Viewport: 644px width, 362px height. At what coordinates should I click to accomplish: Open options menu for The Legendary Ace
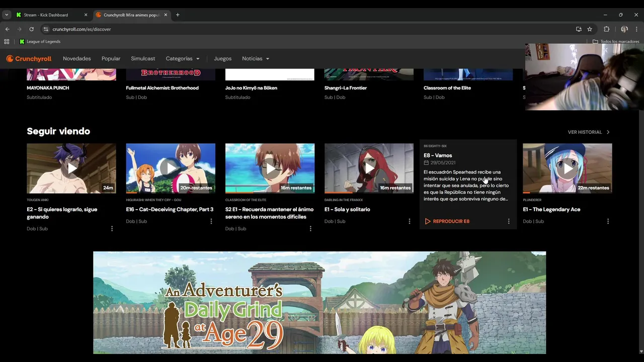[x=608, y=221]
